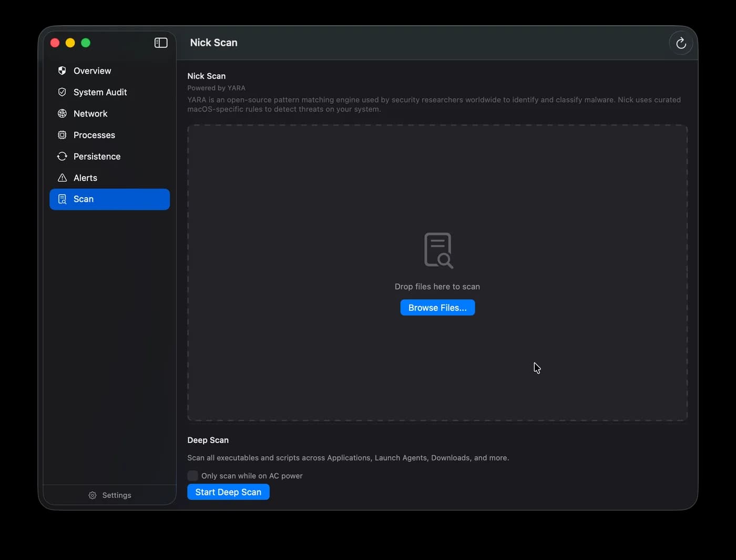Select Network in the sidebar
This screenshot has width=736, height=560.
click(109, 114)
